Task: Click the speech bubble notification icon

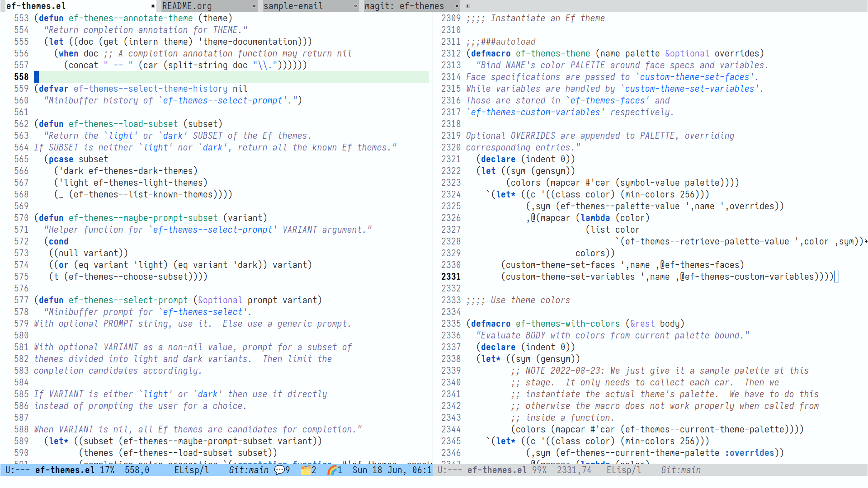Action: (279, 470)
